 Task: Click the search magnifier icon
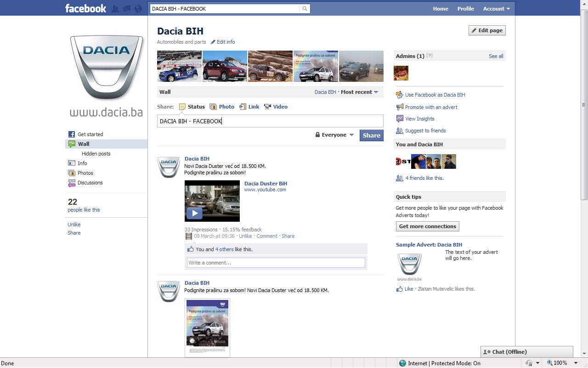305,9
